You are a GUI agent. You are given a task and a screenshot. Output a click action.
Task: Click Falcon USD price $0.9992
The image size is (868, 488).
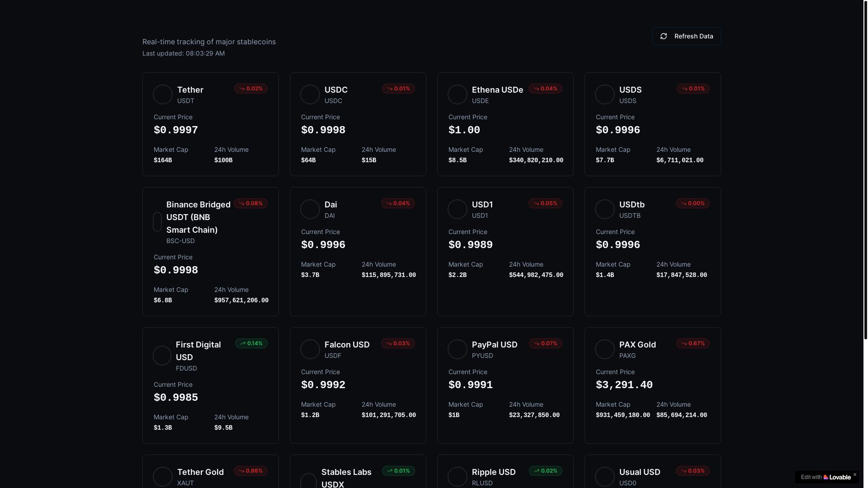(x=323, y=385)
